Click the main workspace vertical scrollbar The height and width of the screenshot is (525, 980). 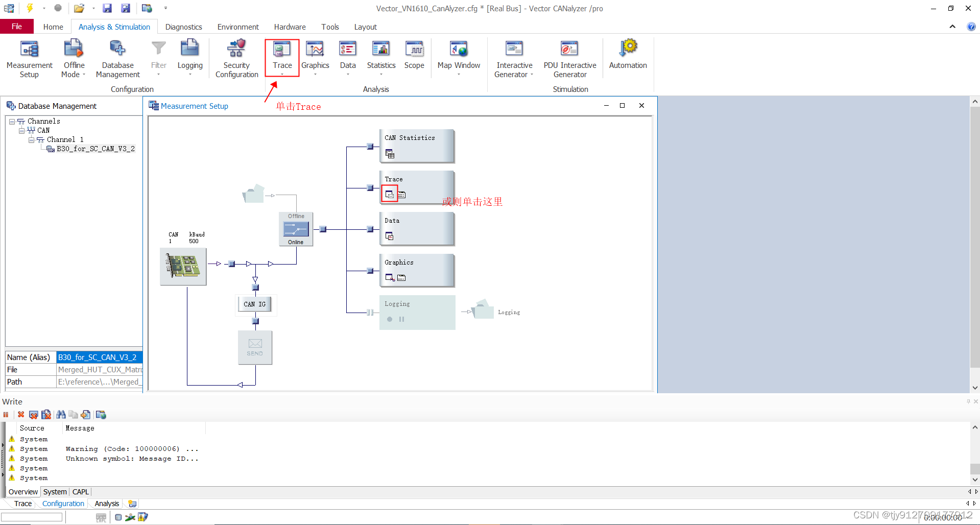[975, 237]
